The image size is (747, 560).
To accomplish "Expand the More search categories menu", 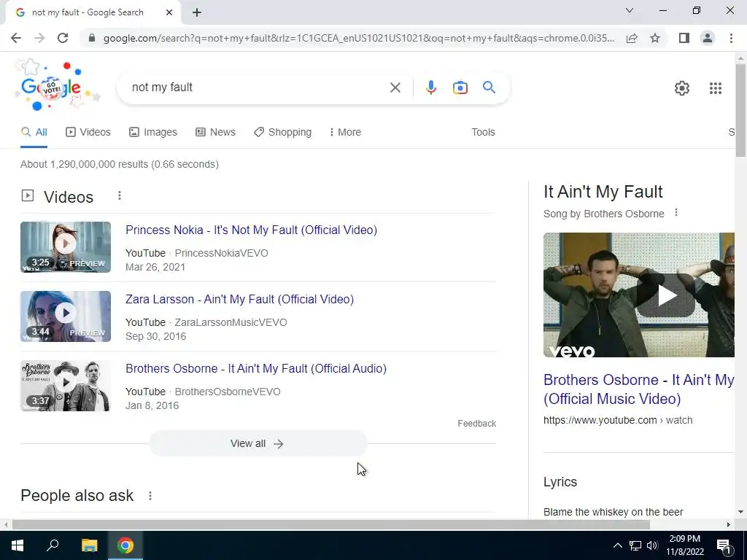I will (x=345, y=133).
